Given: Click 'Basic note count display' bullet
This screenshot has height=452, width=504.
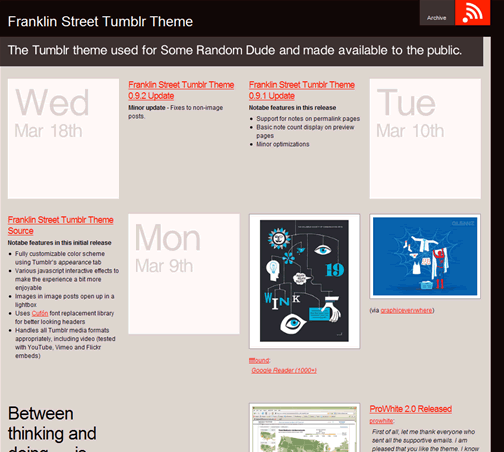Looking at the screenshot, I should click(x=305, y=131).
